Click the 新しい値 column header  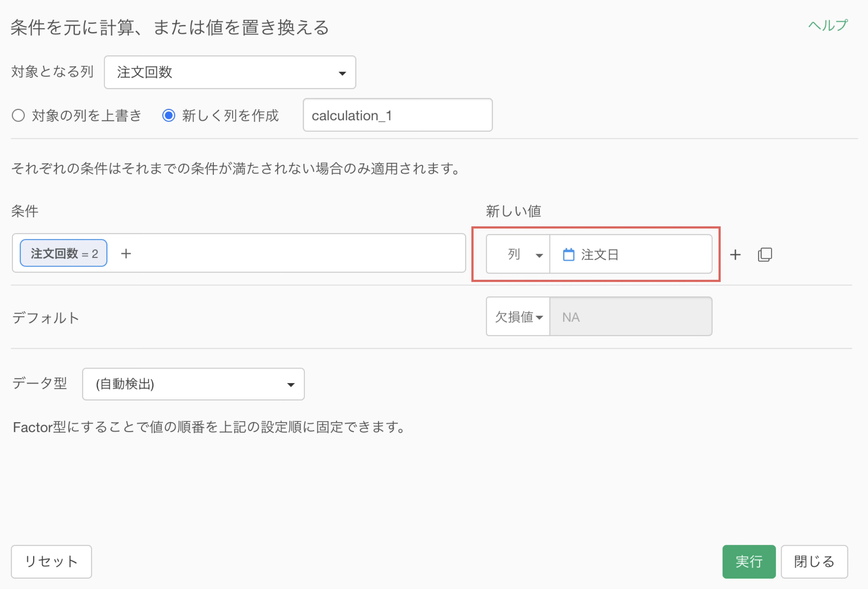coord(514,211)
